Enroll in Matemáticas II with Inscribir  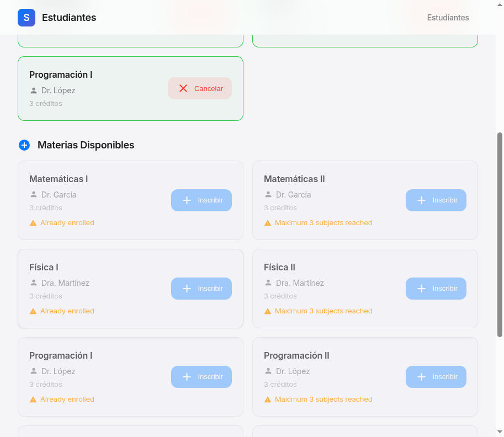click(436, 200)
